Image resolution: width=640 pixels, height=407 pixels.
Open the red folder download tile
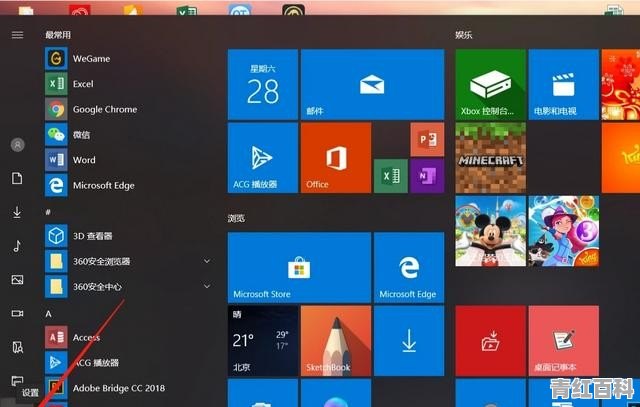(x=491, y=340)
